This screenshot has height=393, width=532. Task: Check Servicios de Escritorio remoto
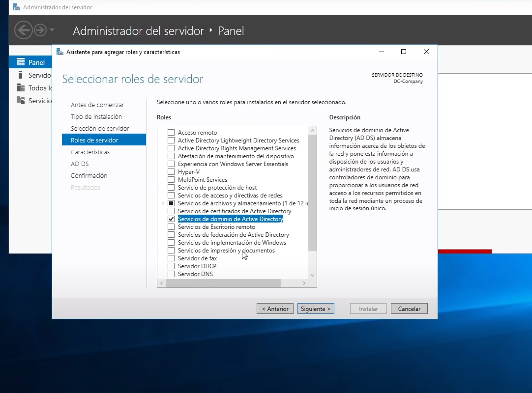coord(171,227)
